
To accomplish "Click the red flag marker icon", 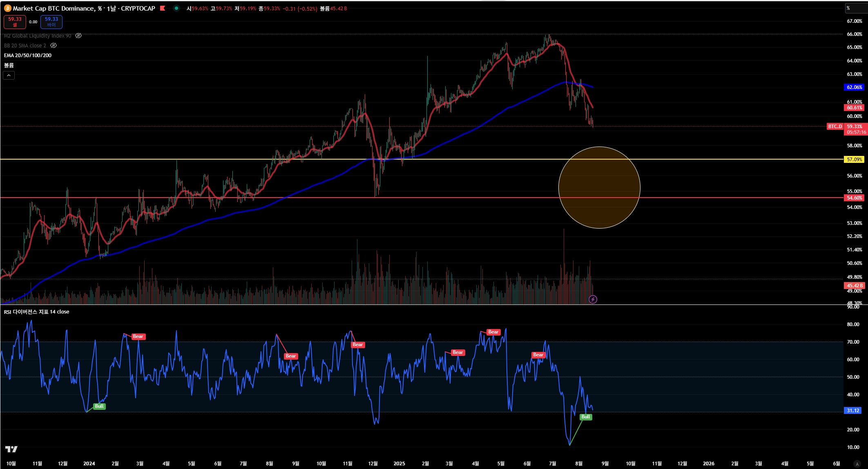I will pyautogui.click(x=163, y=8).
